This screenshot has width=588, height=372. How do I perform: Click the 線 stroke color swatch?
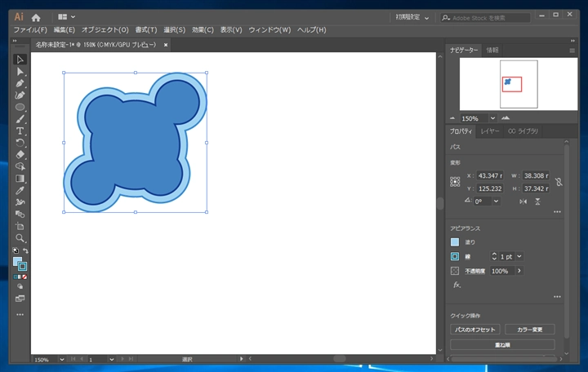pos(455,257)
